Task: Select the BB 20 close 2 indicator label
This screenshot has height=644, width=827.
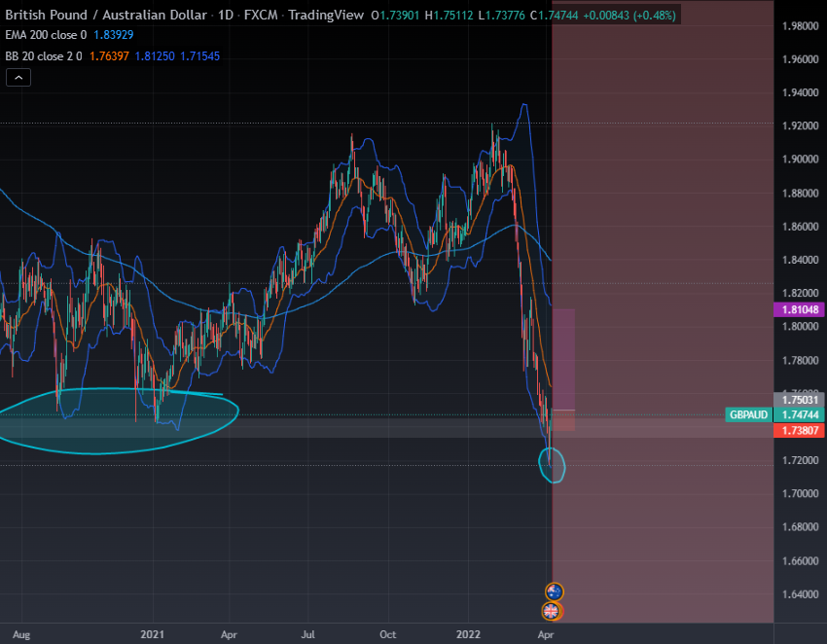Action: pyautogui.click(x=44, y=55)
